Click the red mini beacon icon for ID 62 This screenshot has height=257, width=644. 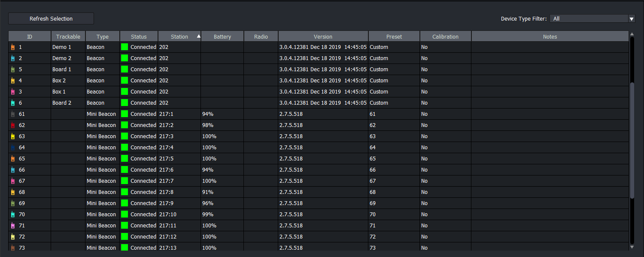[x=13, y=125]
